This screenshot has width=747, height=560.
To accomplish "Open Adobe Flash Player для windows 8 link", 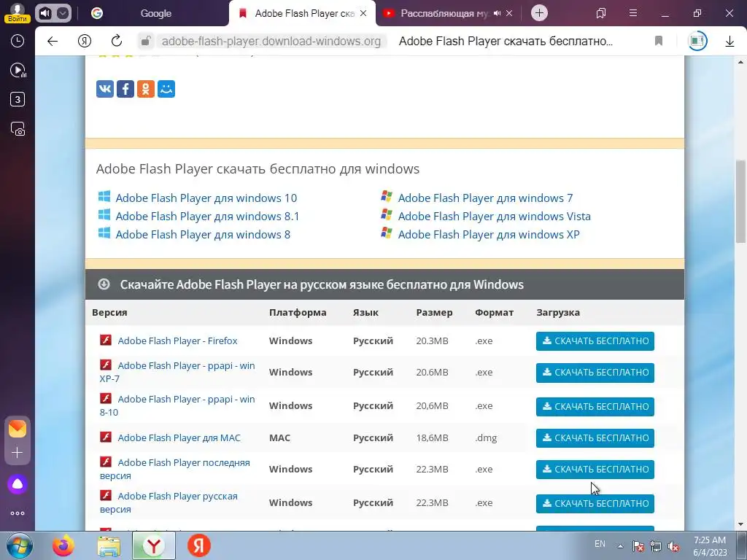I will pyautogui.click(x=203, y=234).
